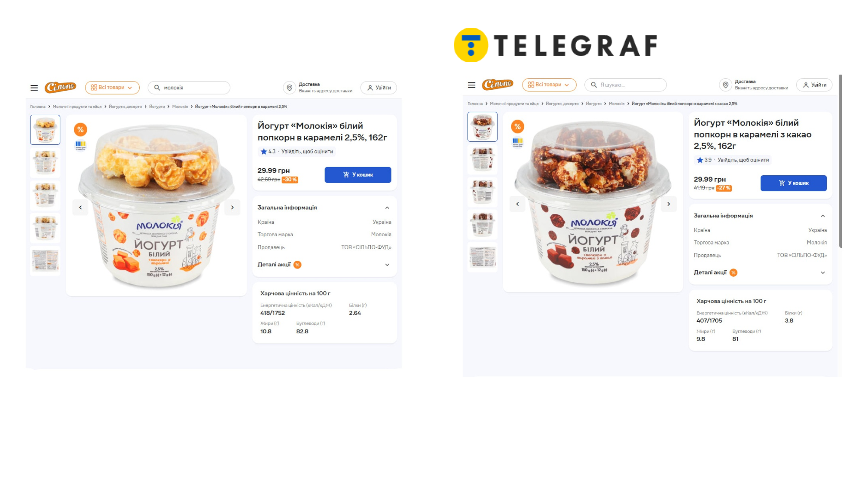Click star rating 3.9 on right product
Screen dimensions: 868x485
click(704, 160)
